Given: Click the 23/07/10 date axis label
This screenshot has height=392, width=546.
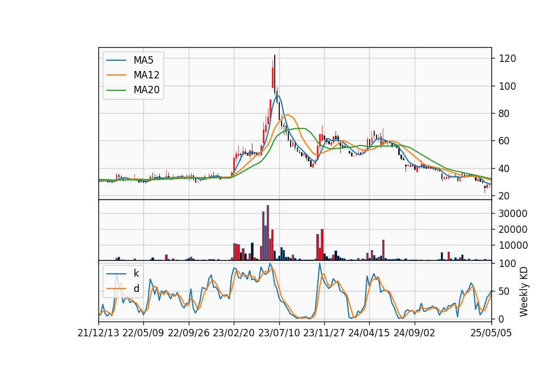Looking at the screenshot, I should coord(279,333).
